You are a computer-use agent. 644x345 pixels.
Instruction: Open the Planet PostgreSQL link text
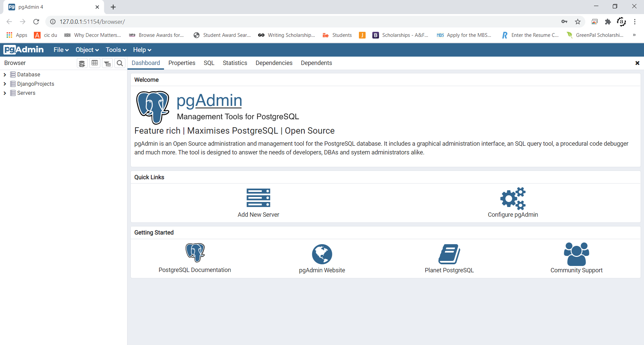point(449,270)
